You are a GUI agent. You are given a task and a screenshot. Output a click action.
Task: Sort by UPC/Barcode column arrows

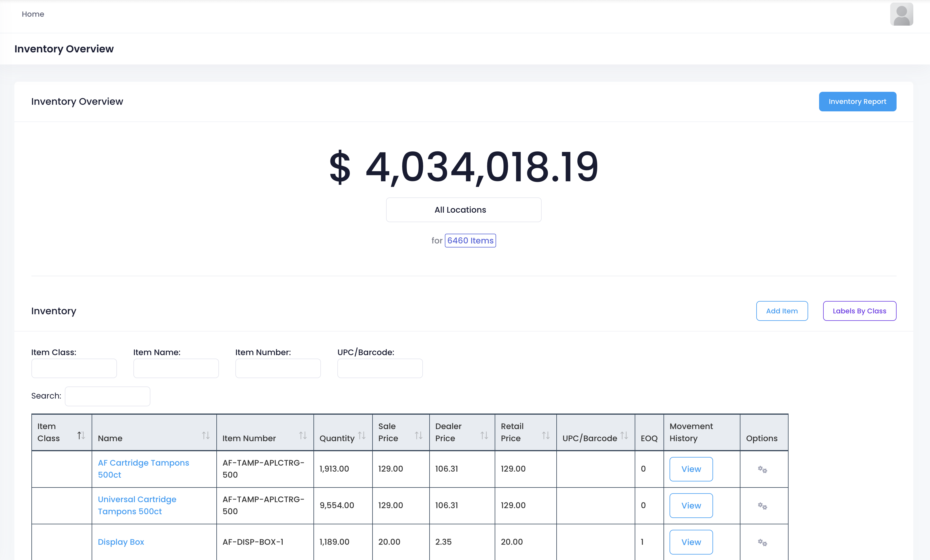pos(624,436)
